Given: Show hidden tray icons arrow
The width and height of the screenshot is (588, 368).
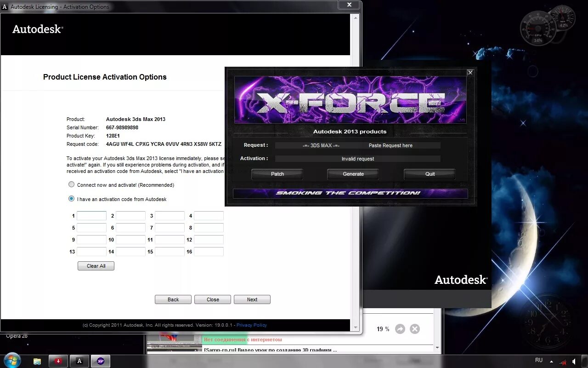Looking at the screenshot, I should pyautogui.click(x=552, y=362).
